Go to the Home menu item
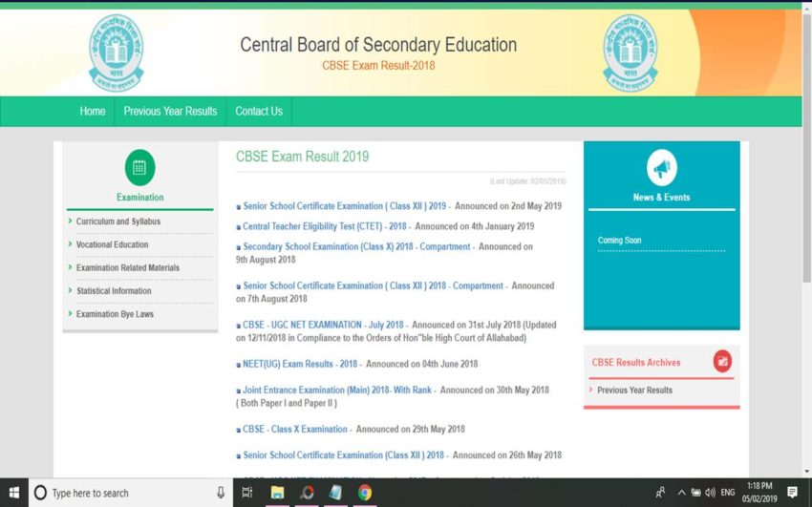 (x=92, y=111)
